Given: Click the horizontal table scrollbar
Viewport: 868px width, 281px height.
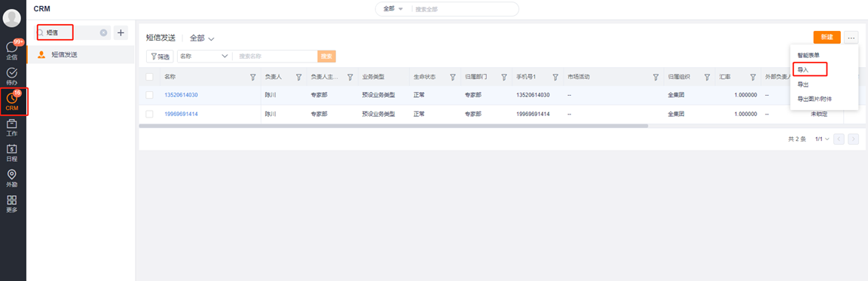Looking at the screenshot, I should (393, 126).
